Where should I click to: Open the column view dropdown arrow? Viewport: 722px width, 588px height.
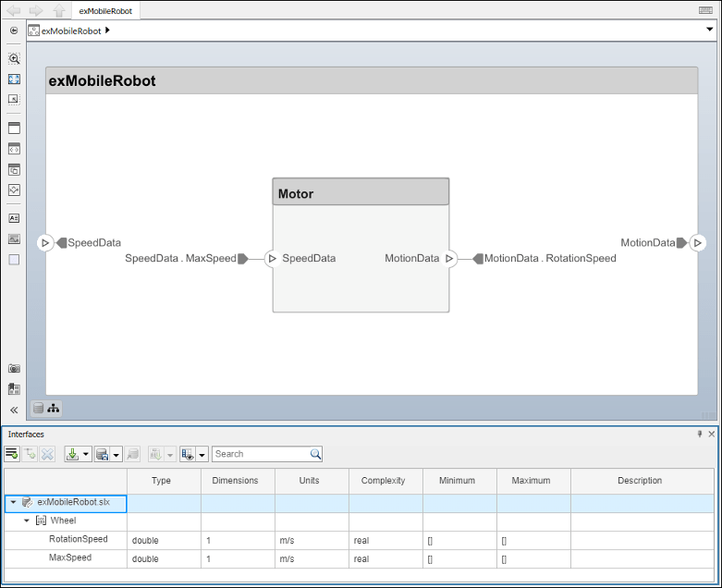[202, 455]
